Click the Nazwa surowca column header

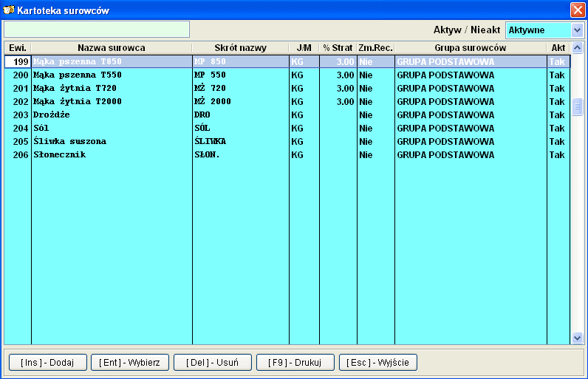[x=112, y=48]
